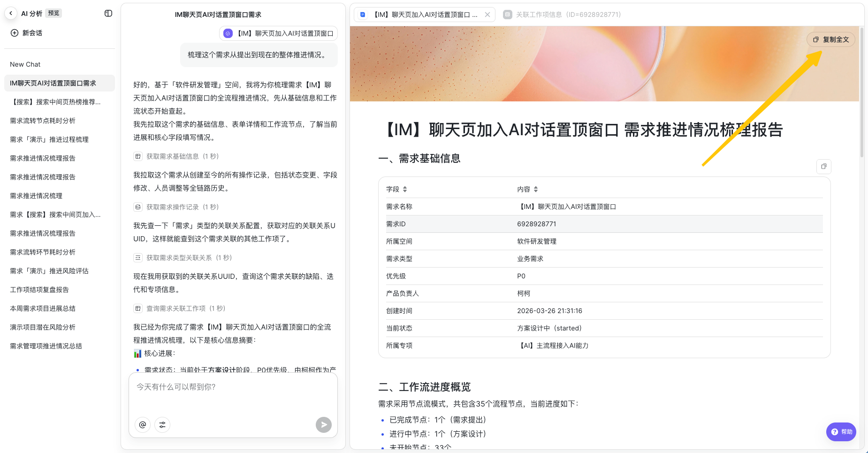Open the 需求流转节点耗时分析 conversation

59,121
